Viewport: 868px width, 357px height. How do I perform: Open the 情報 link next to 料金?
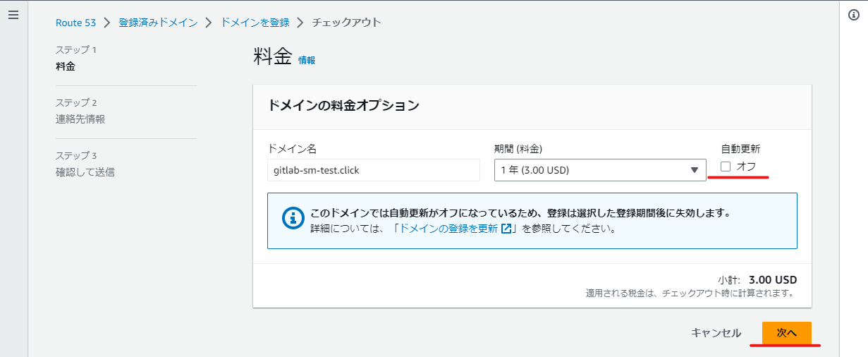[307, 61]
